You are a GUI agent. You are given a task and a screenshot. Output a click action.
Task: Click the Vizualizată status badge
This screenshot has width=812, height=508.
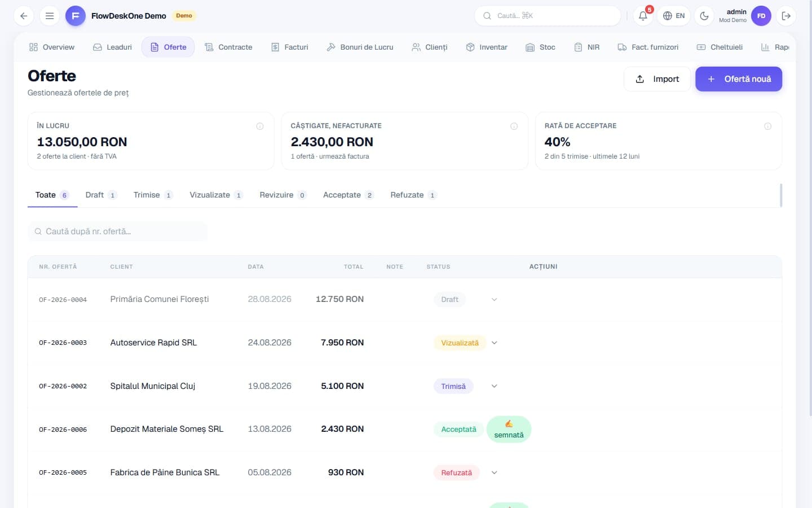click(x=460, y=343)
